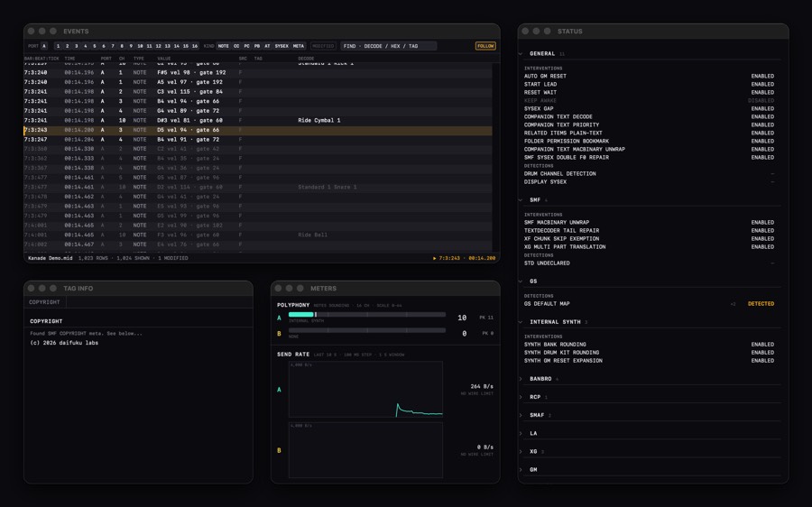
Task: Click the 264 B/s send rate value
Action: [x=482, y=386]
